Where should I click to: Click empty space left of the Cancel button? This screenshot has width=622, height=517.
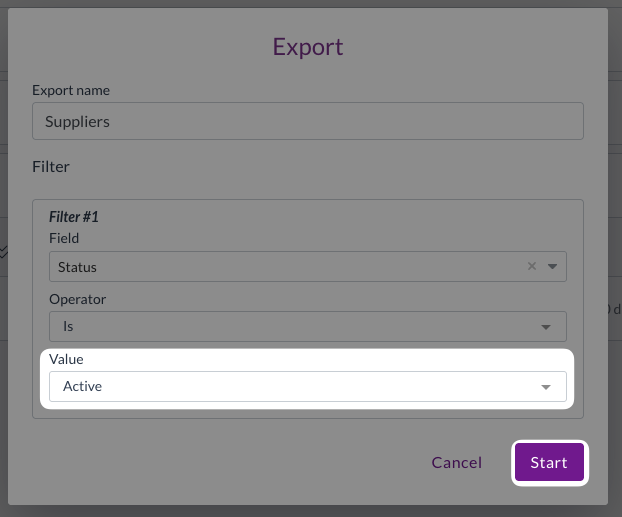[x=250, y=463]
